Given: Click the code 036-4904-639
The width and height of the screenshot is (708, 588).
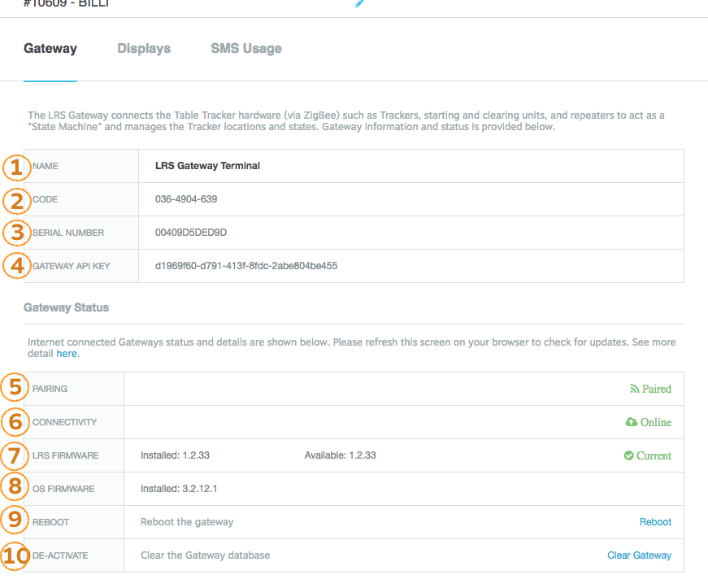Looking at the screenshot, I should click(x=186, y=199).
